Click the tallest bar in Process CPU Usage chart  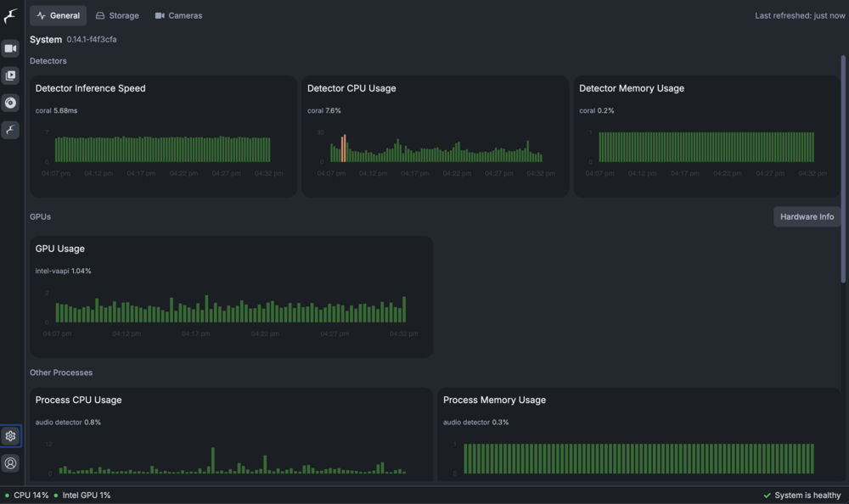point(213,460)
